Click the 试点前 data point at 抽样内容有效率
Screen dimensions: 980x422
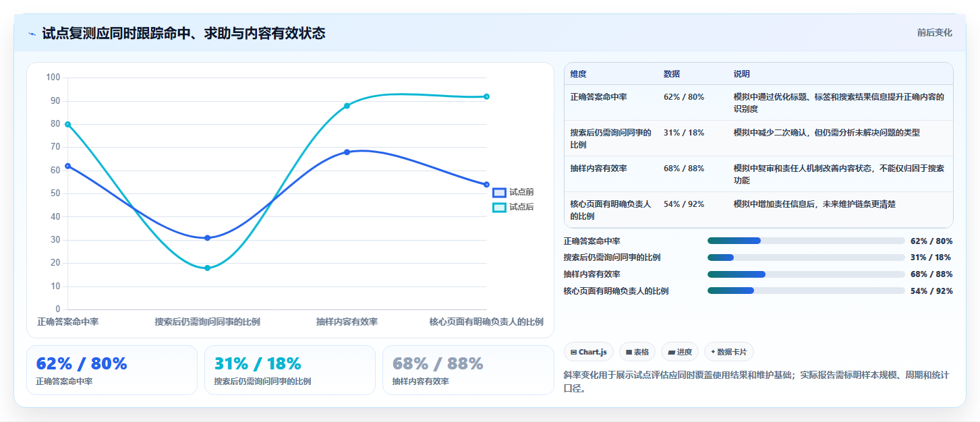[347, 152]
